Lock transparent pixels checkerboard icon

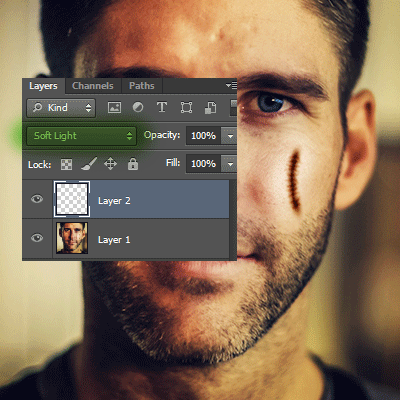[66, 164]
